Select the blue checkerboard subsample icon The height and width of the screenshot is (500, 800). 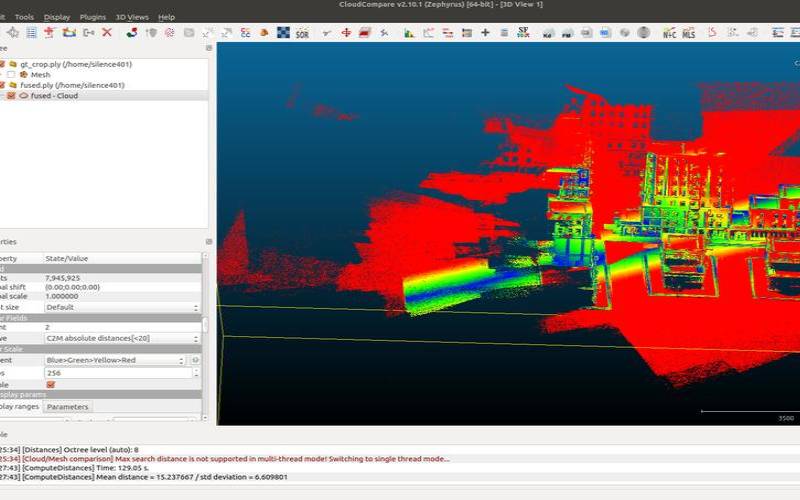coord(283,33)
